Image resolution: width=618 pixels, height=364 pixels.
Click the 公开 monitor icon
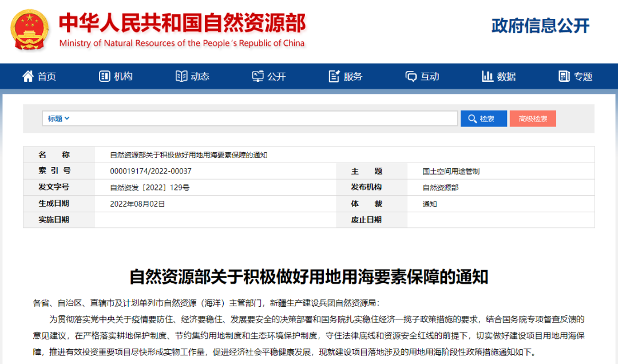point(258,76)
